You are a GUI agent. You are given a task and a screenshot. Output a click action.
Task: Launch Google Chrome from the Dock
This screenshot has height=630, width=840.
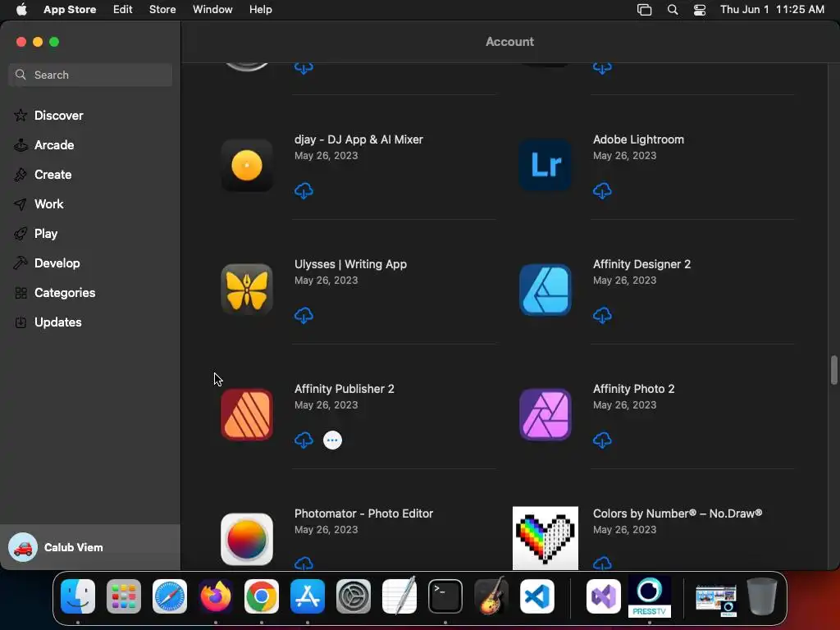(x=262, y=596)
